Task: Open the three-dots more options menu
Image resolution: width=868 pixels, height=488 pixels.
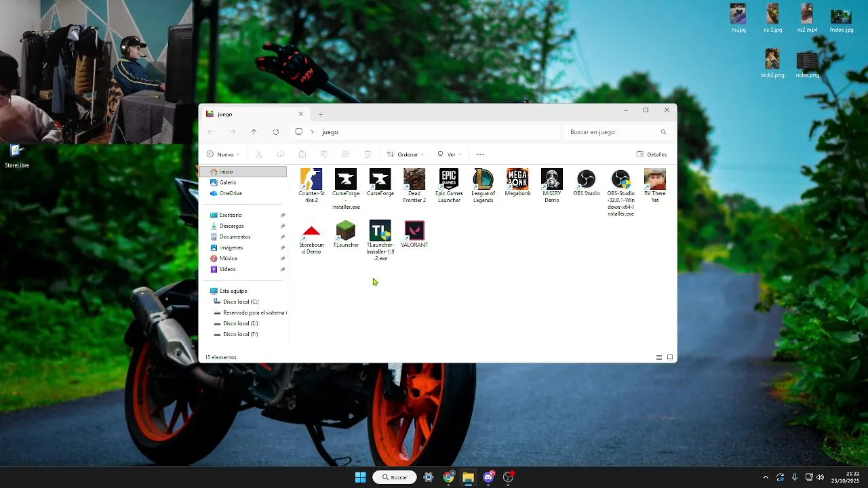Action: click(x=480, y=155)
